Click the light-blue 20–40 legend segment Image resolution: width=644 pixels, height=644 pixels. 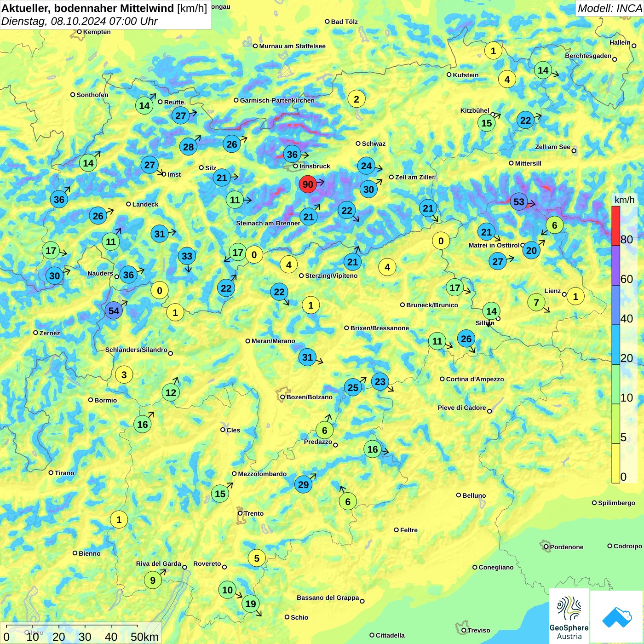[x=616, y=345]
